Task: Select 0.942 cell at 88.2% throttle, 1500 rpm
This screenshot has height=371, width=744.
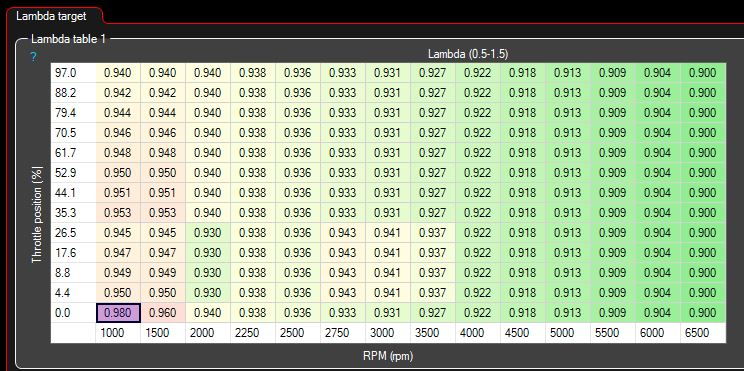Action: point(163,93)
